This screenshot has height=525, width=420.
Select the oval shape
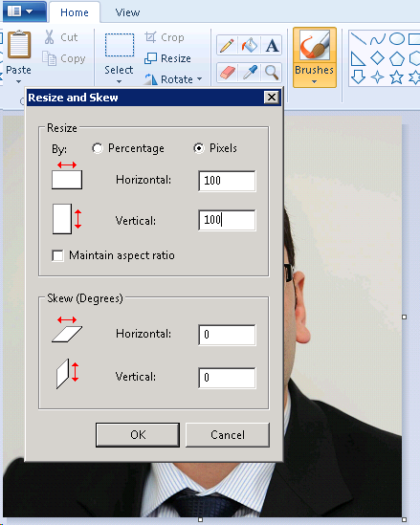(397, 39)
